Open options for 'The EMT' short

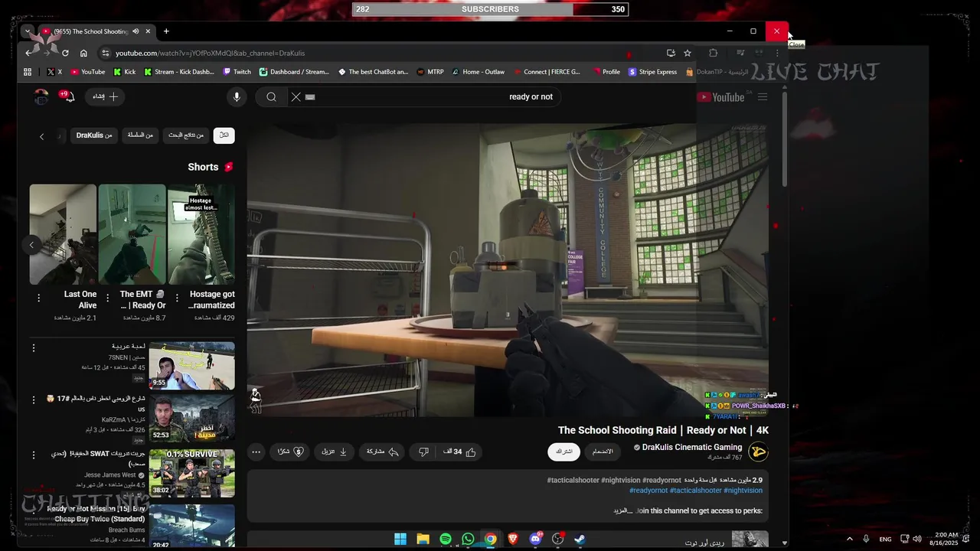(x=107, y=298)
